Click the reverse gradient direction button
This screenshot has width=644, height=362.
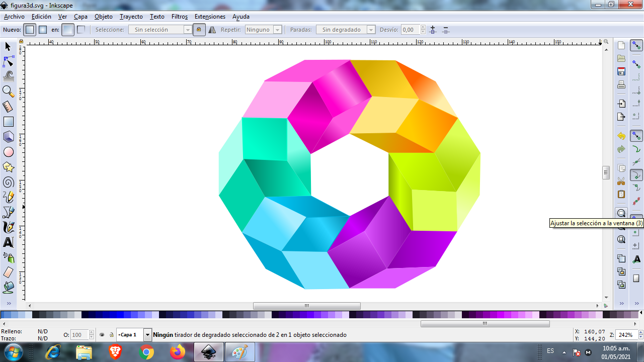(x=212, y=30)
